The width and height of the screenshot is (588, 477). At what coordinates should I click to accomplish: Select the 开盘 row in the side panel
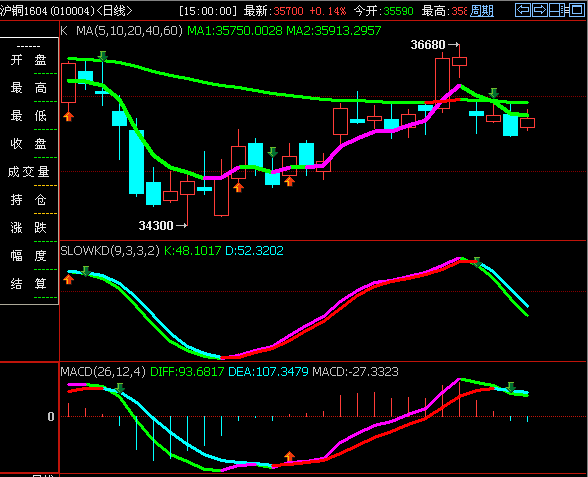pos(28,60)
